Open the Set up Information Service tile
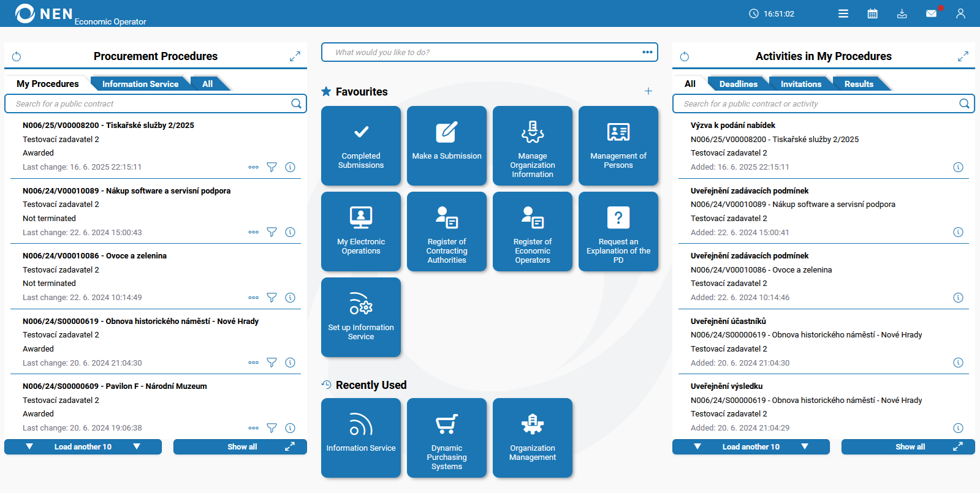Screen dimensions: 980x493 click(361, 317)
